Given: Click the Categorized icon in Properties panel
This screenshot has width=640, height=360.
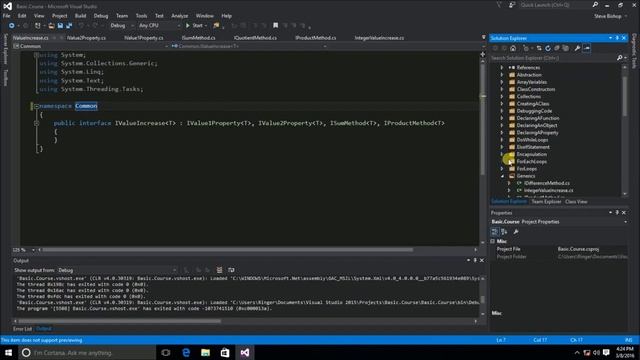Looking at the screenshot, I should coord(495,232).
